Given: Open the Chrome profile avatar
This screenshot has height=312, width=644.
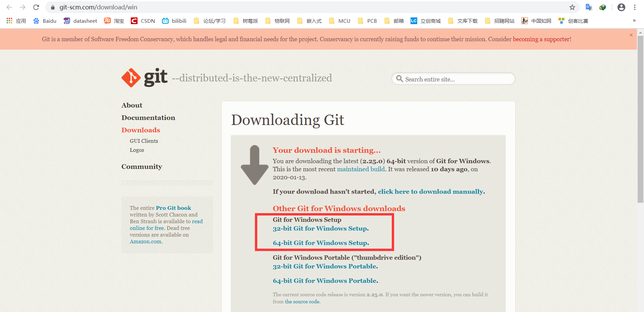Looking at the screenshot, I should [x=621, y=7].
